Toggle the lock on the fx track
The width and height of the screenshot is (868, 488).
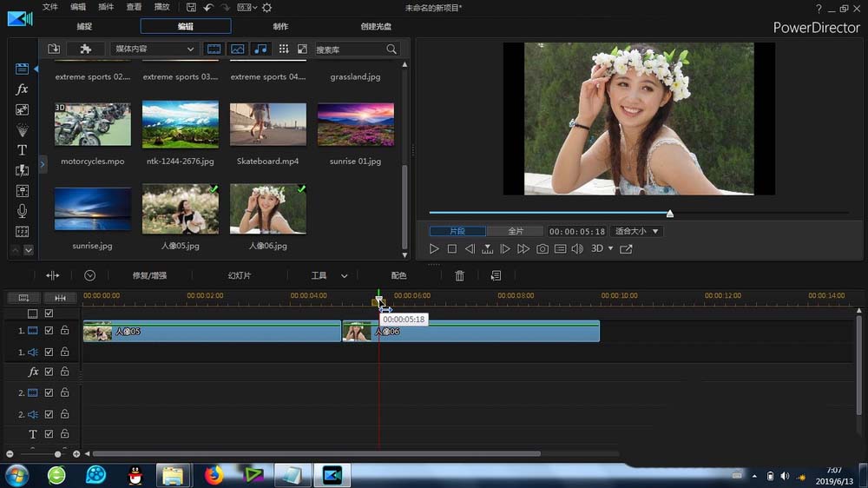coord(65,372)
